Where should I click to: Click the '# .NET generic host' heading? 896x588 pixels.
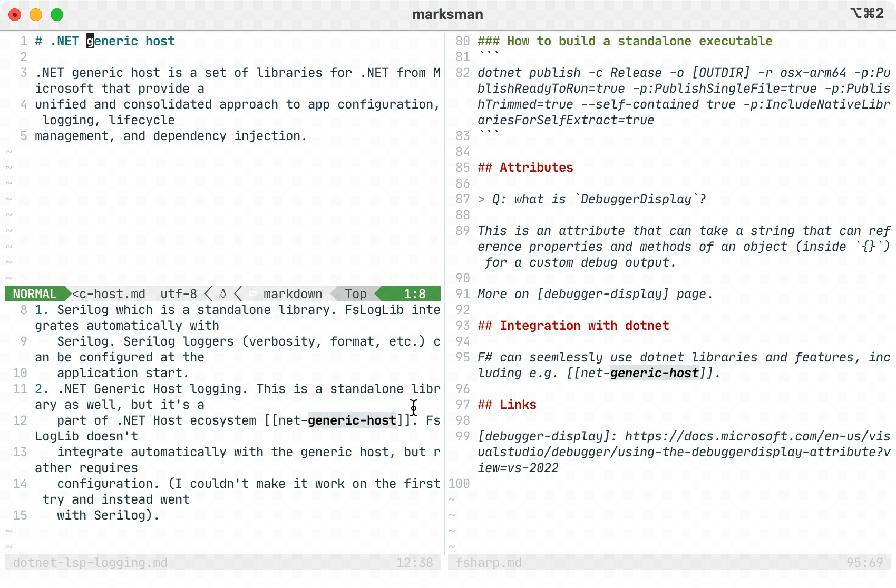[x=105, y=41]
